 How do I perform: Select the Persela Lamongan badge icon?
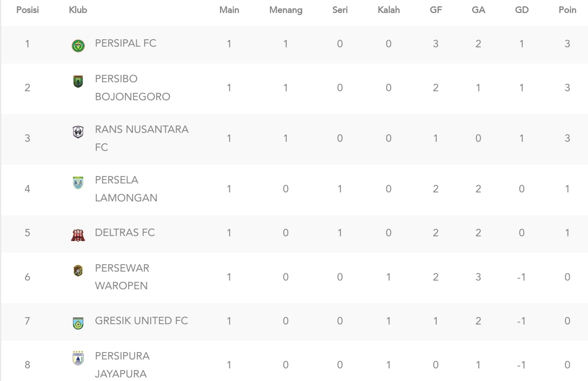[78, 183]
